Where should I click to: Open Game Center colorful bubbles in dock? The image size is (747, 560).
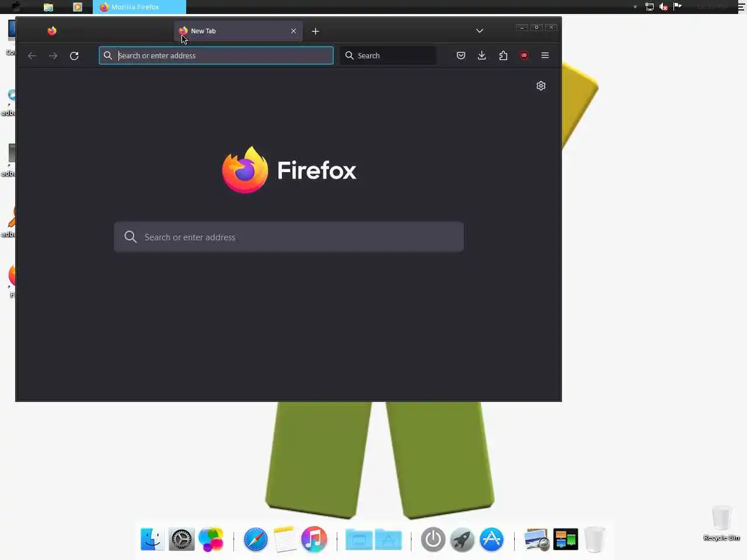[x=211, y=539]
